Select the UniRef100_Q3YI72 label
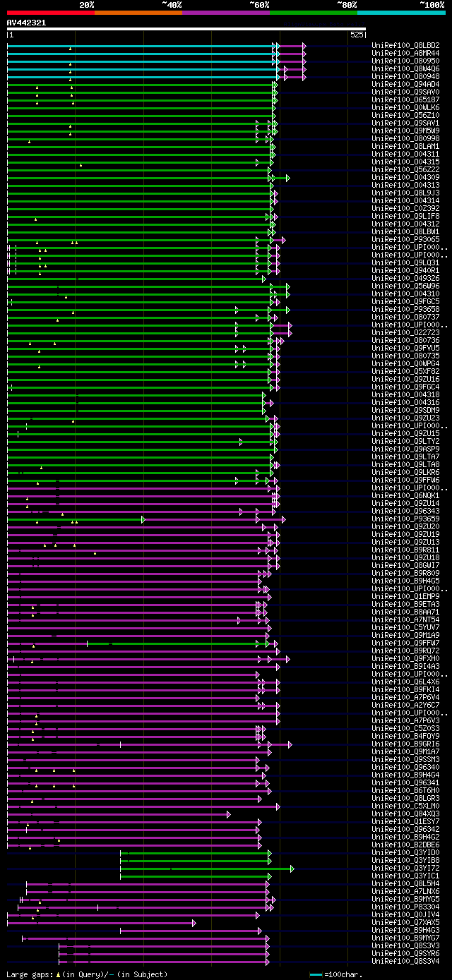Image resolution: width=452 pixels, height=980 pixels. (405, 869)
